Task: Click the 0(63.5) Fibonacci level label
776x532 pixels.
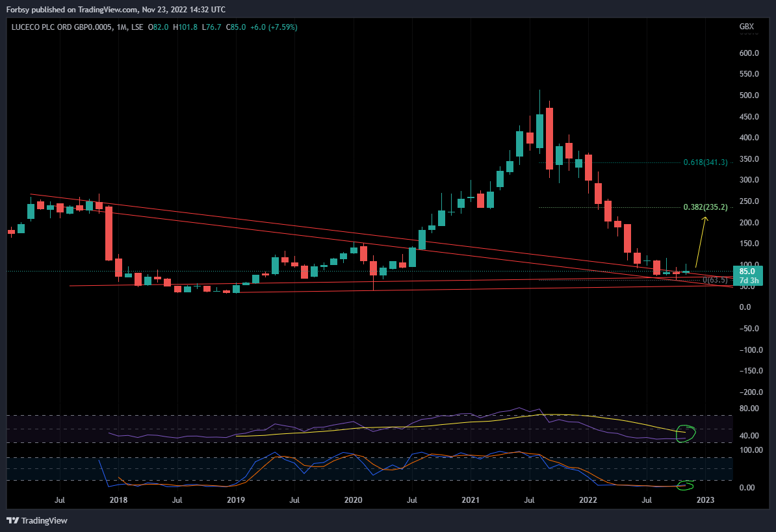Action: pyautogui.click(x=715, y=281)
